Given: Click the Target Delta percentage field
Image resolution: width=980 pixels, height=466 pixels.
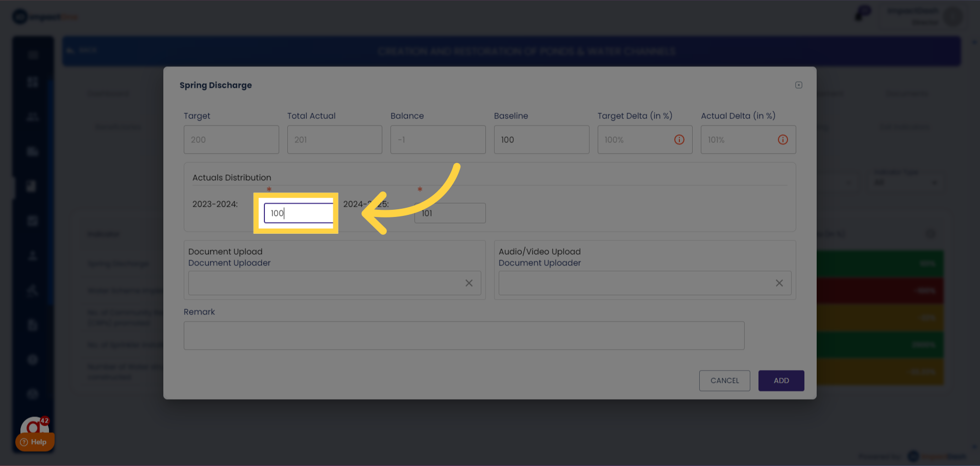Looking at the screenshot, I should (635, 140).
